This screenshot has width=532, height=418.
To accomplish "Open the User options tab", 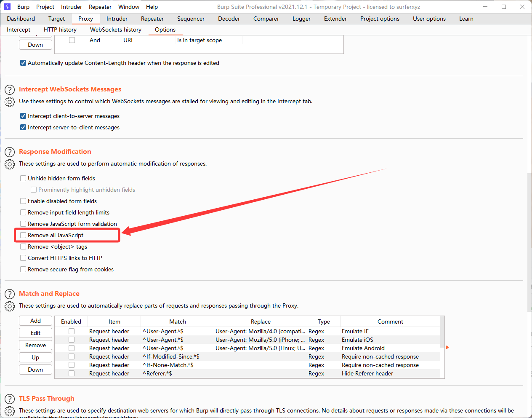I will 429,19.
